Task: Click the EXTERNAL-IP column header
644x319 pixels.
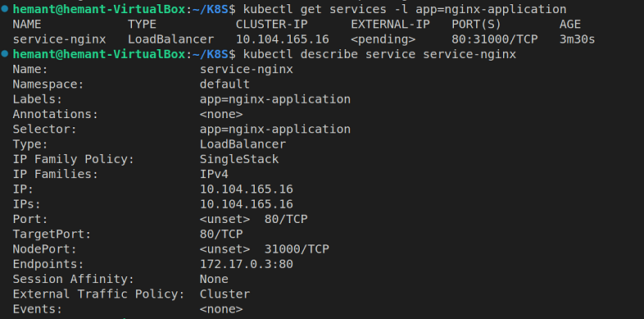Action: point(390,25)
